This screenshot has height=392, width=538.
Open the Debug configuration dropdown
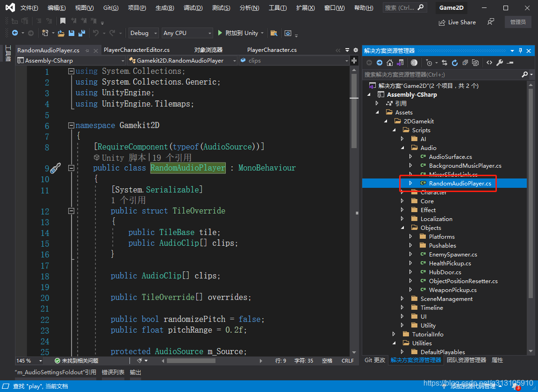pyautogui.click(x=144, y=33)
